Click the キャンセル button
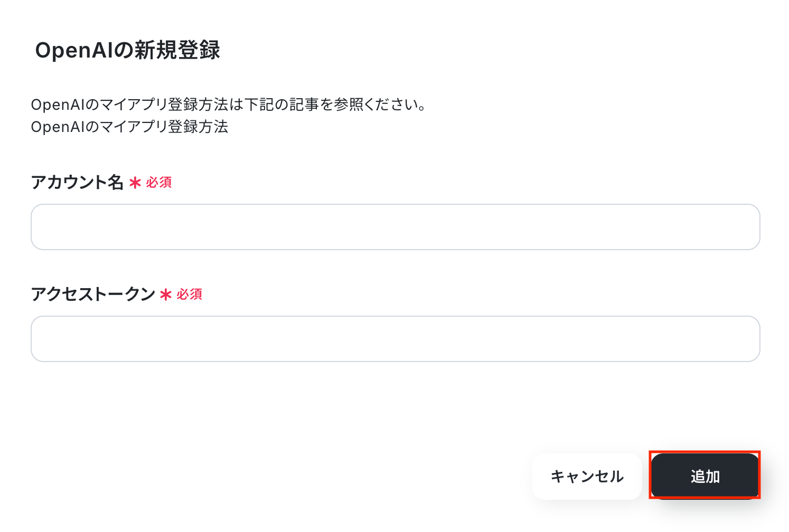This screenshot has height=532, width=789. [x=587, y=477]
